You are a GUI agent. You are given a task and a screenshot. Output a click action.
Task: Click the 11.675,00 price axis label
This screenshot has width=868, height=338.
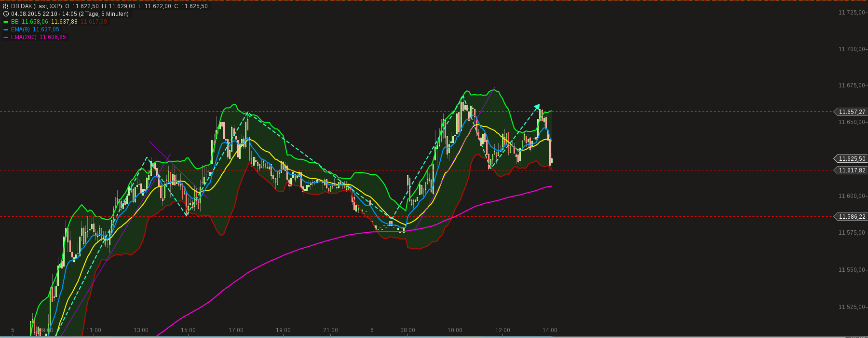tap(852, 85)
